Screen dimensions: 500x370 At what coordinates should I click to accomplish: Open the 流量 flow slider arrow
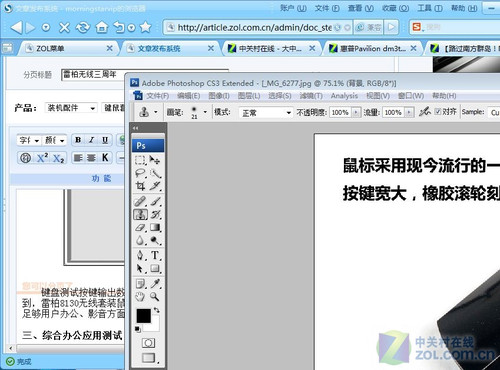[x=409, y=112]
